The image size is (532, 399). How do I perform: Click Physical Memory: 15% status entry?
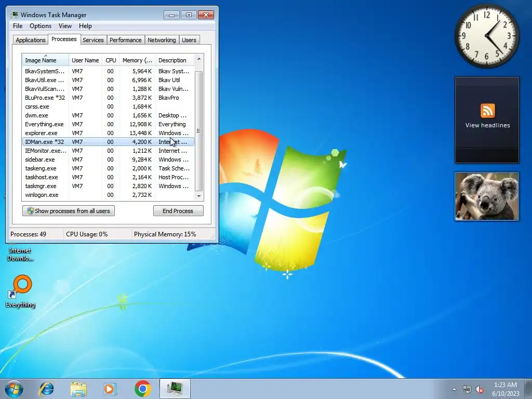[165, 234]
